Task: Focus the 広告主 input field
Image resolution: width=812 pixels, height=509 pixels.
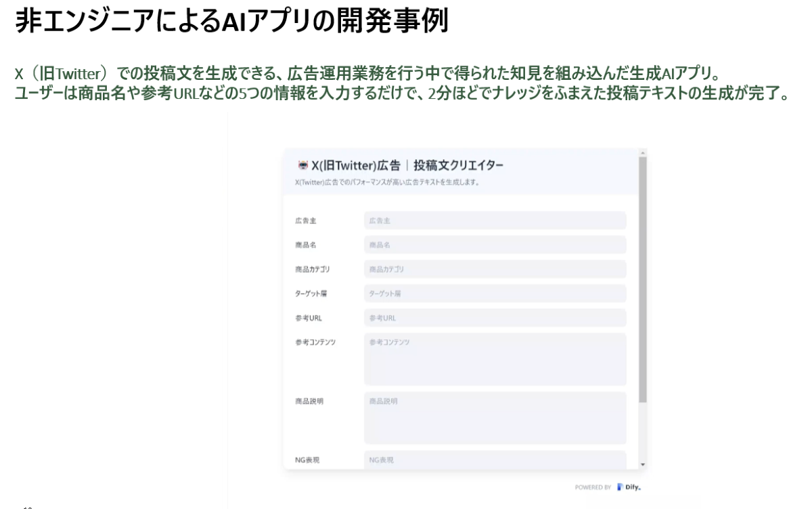Action: point(495,221)
